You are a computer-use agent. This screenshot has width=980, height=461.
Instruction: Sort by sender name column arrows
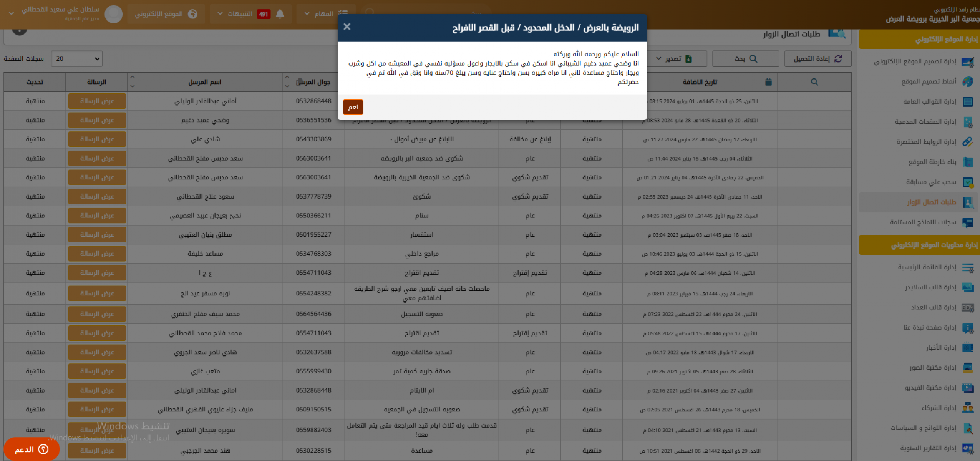[133, 81]
